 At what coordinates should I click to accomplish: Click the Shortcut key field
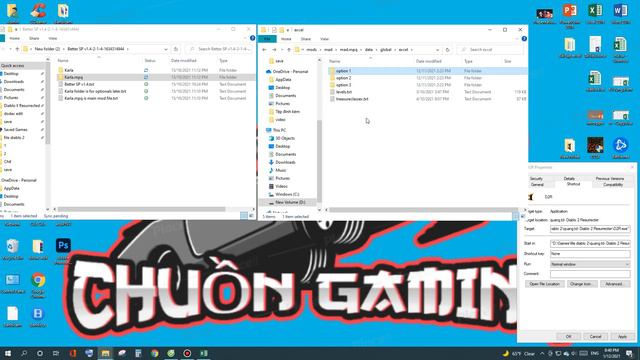coord(590,253)
